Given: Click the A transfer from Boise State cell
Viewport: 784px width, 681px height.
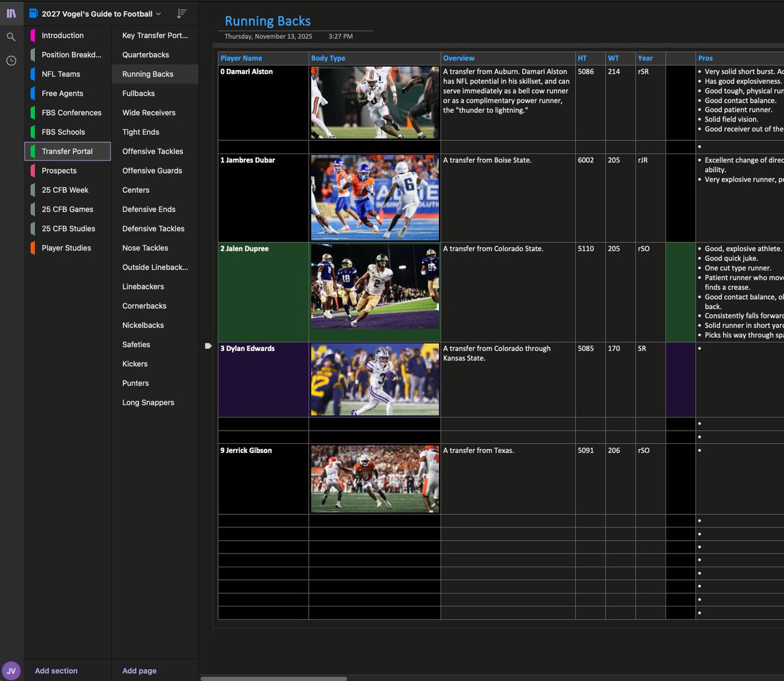Looking at the screenshot, I should click(x=508, y=198).
